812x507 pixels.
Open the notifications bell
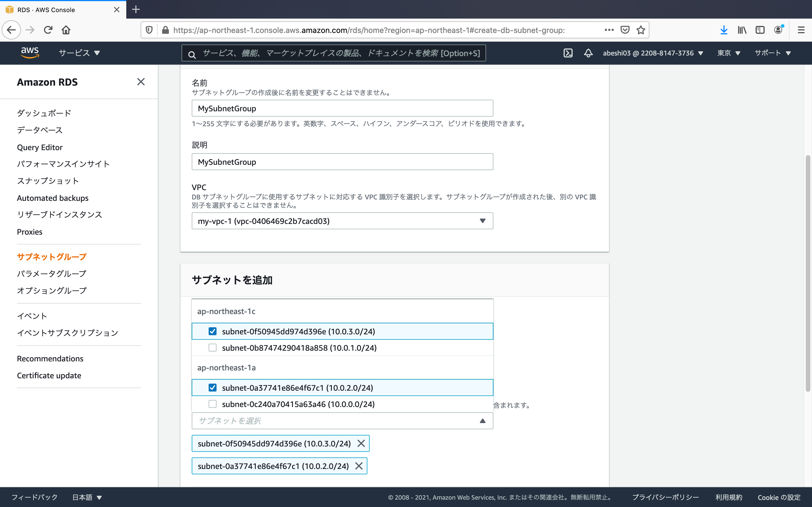tap(588, 53)
